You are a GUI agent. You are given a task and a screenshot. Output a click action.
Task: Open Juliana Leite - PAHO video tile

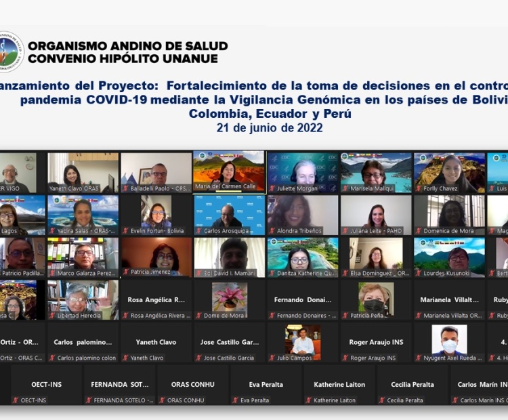pos(376,214)
